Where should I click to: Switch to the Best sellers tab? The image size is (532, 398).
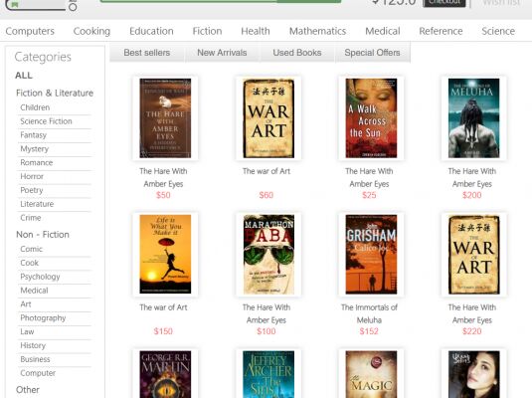tap(147, 53)
